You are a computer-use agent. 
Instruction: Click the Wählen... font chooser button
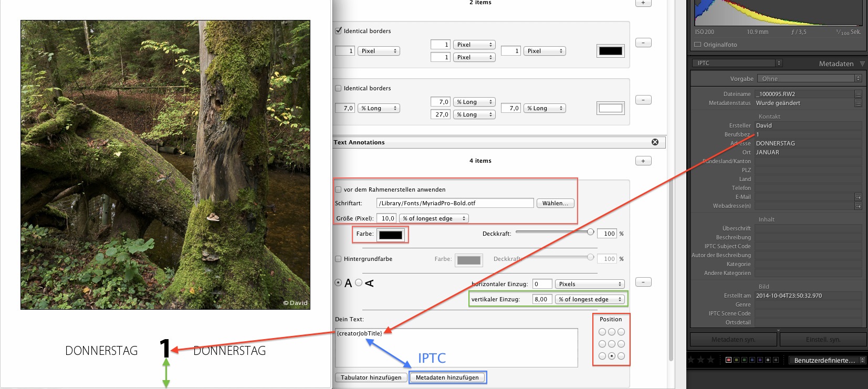coord(555,203)
